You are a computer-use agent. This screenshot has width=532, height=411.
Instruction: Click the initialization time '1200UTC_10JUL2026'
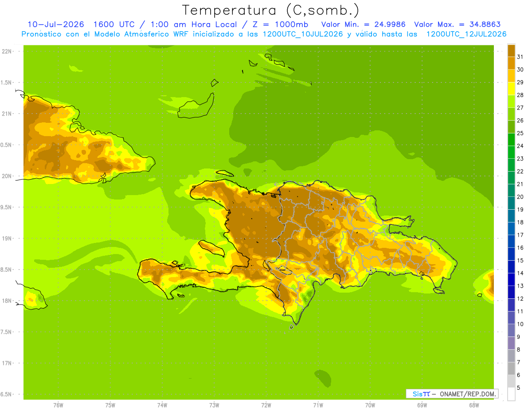(x=303, y=34)
